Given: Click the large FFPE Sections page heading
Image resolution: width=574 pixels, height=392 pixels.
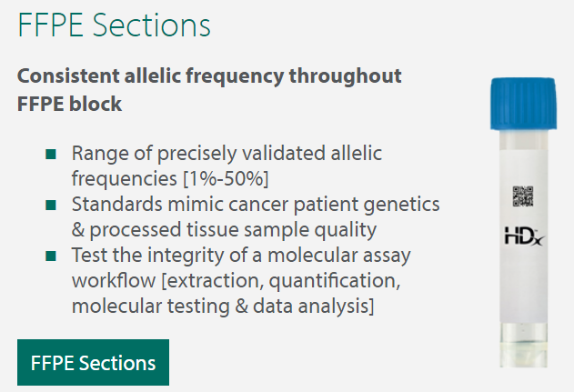Looking at the screenshot, I should pos(115,25).
